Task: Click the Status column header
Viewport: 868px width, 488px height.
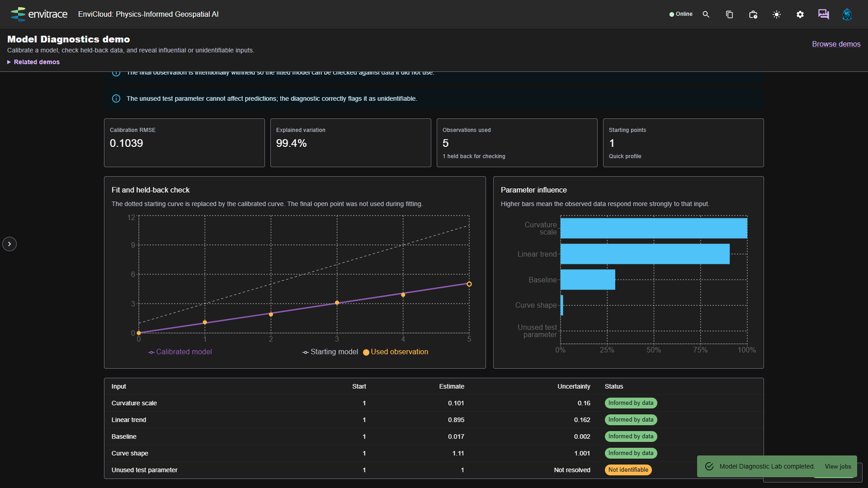Action: pyautogui.click(x=614, y=387)
